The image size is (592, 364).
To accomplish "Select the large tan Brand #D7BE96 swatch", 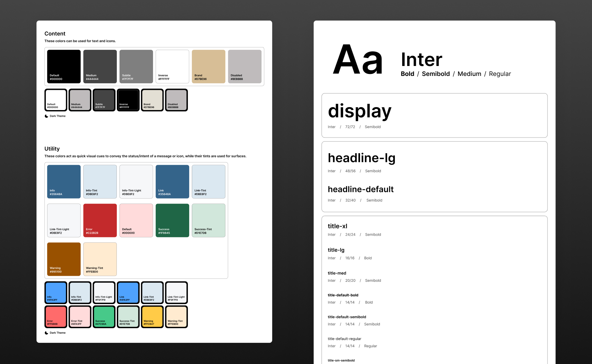I will pyautogui.click(x=208, y=66).
